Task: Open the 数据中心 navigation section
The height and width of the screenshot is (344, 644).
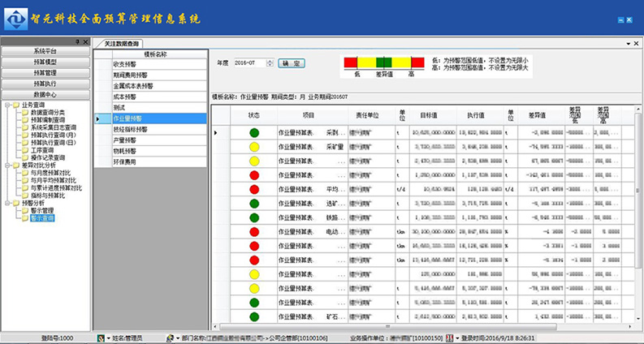Action: 45,94
